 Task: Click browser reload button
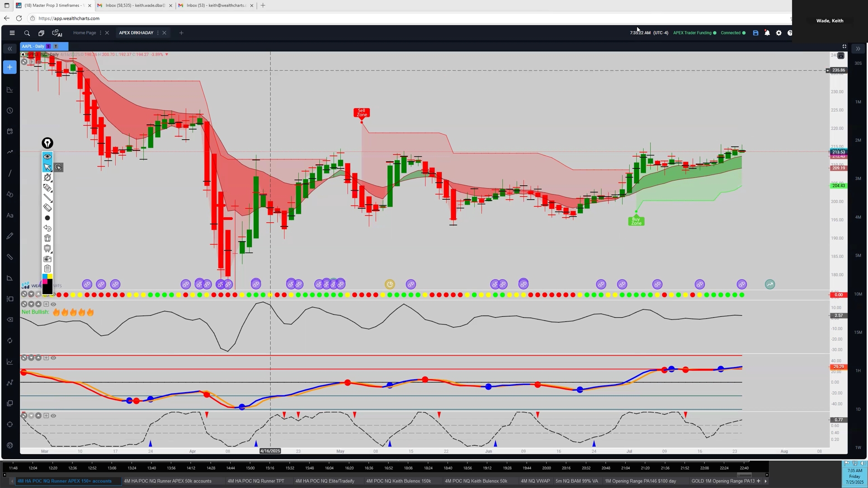[19, 18]
